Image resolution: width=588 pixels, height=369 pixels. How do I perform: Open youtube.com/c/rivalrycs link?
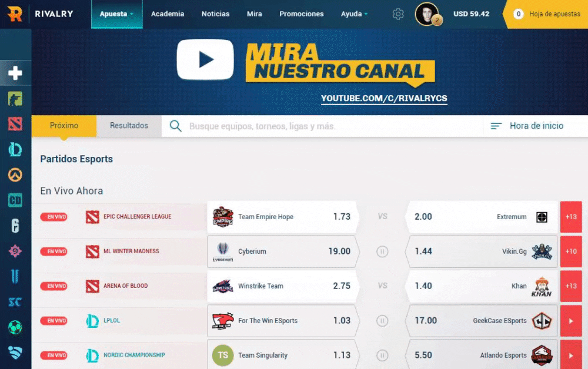pyautogui.click(x=384, y=99)
